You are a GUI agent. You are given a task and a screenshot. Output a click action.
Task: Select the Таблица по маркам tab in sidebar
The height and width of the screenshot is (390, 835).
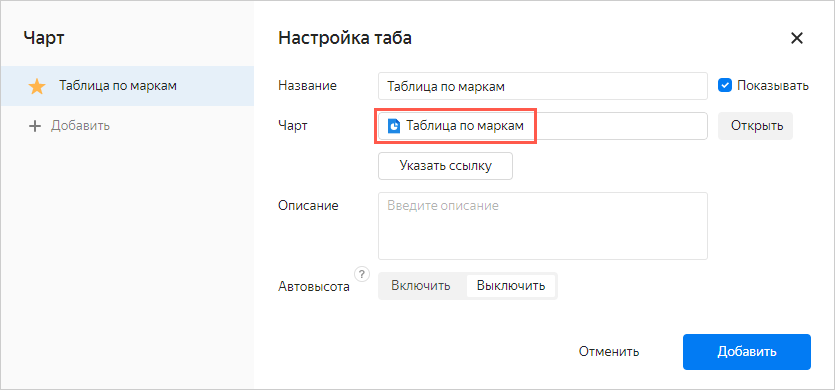127,86
